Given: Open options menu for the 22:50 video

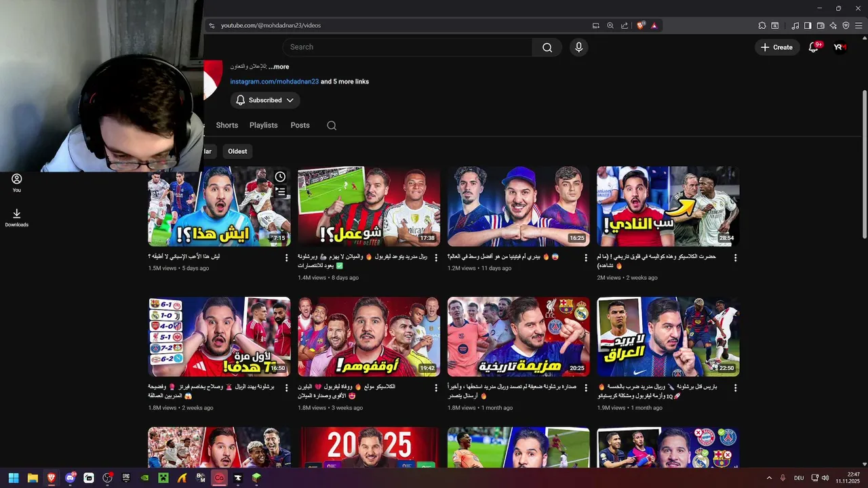Looking at the screenshot, I should pyautogui.click(x=735, y=388).
